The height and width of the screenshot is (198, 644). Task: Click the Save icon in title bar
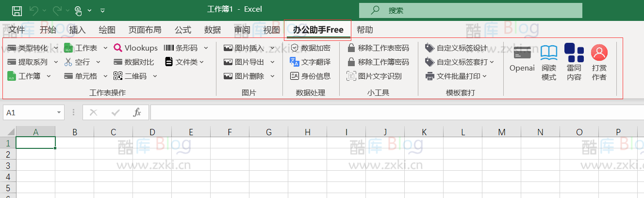pos(17,10)
